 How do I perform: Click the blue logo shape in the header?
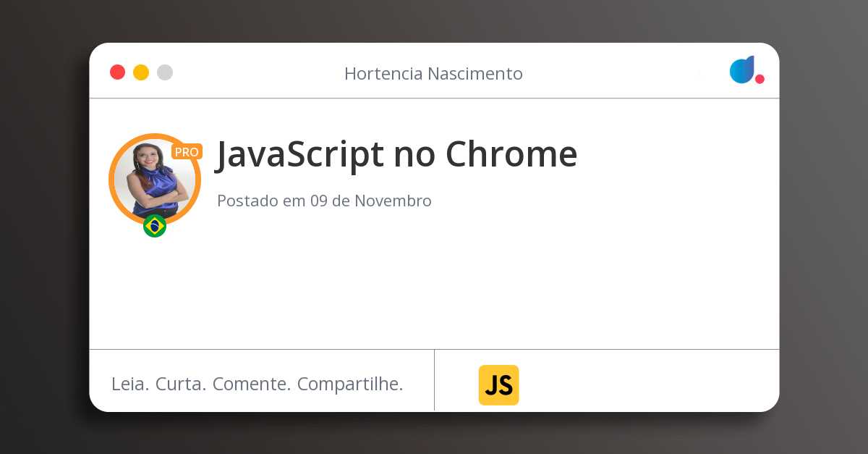click(741, 70)
